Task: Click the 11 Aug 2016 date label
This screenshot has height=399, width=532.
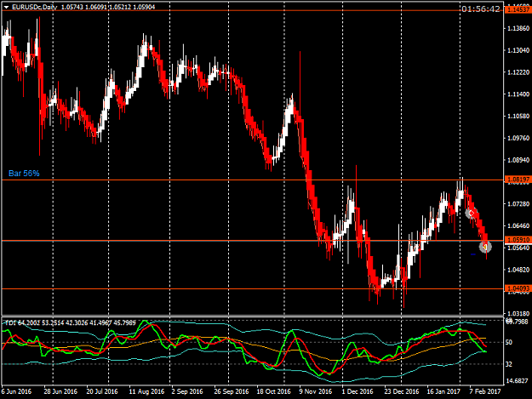Action: [146, 391]
